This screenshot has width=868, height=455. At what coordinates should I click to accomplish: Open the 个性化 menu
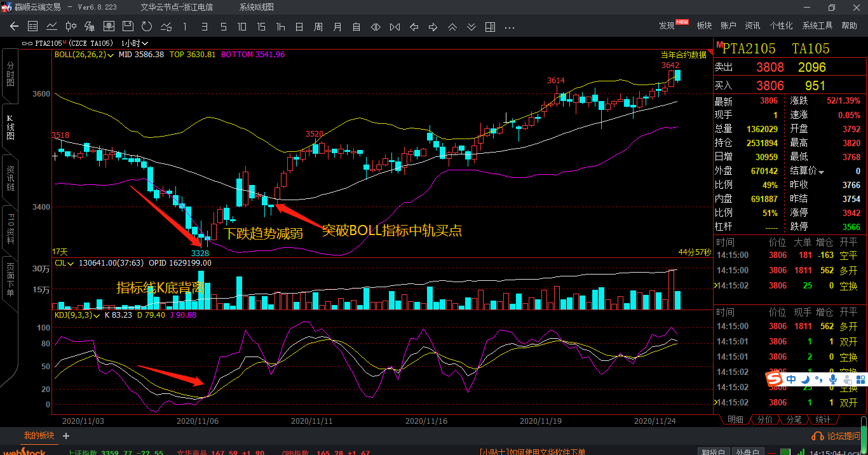(x=781, y=25)
